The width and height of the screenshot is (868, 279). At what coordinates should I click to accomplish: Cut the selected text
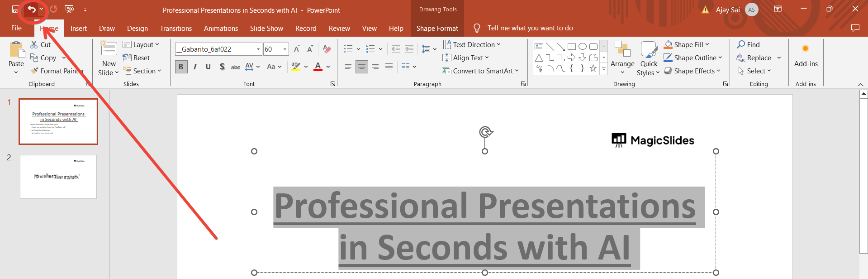click(x=40, y=44)
